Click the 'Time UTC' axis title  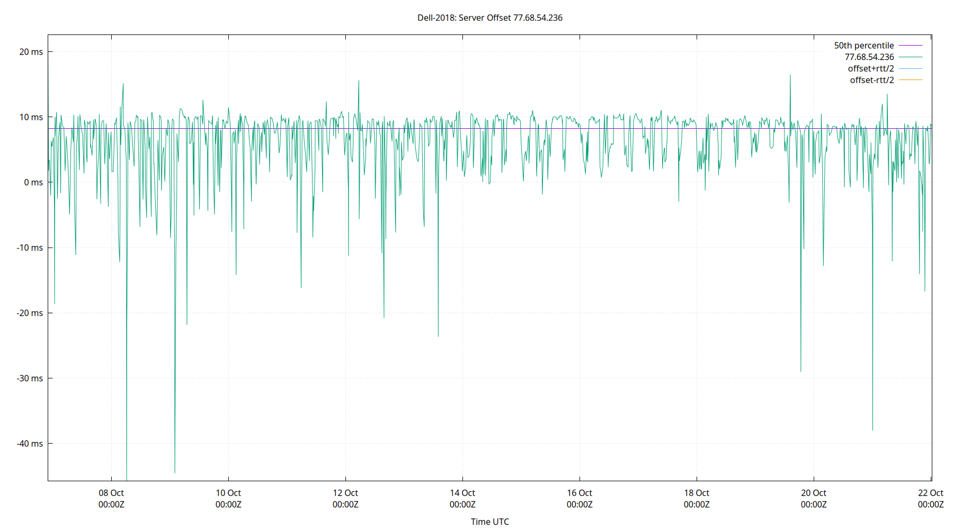[490, 522]
